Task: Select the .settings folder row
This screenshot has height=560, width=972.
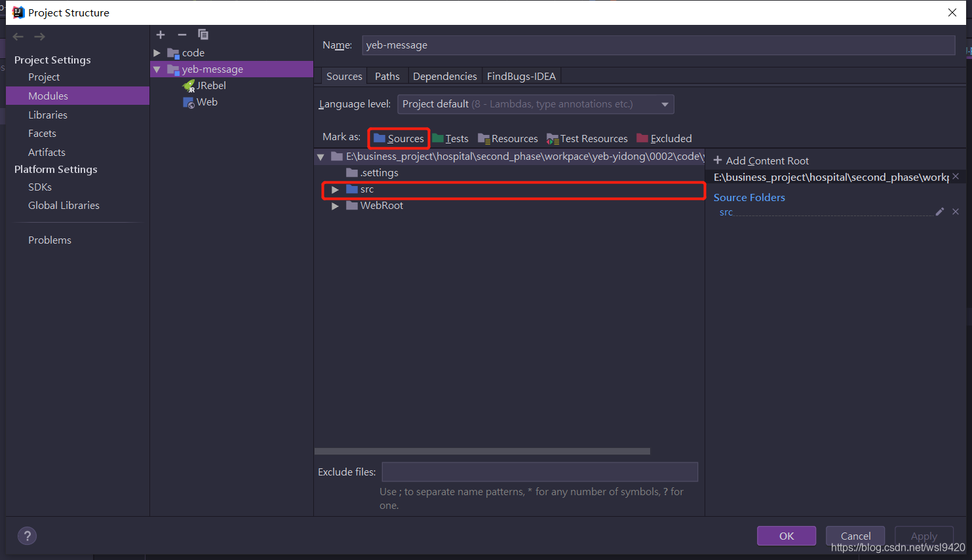Action: point(509,173)
